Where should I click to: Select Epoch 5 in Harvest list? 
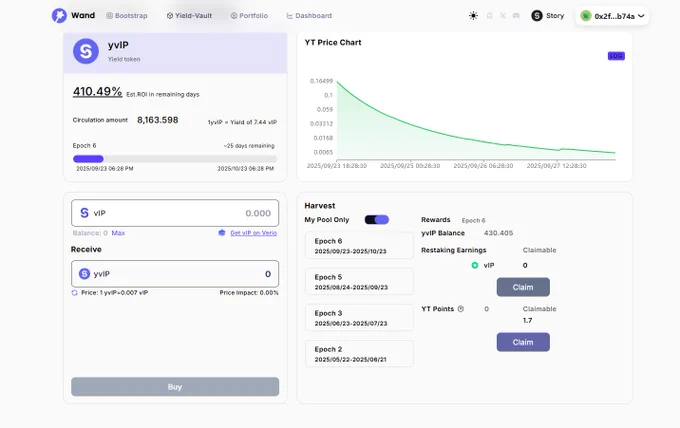coord(359,281)
